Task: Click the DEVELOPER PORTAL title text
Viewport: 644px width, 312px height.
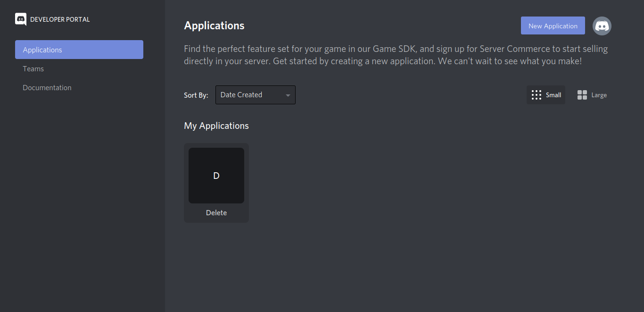Action: pyautogui.click(x=60, y=19)
